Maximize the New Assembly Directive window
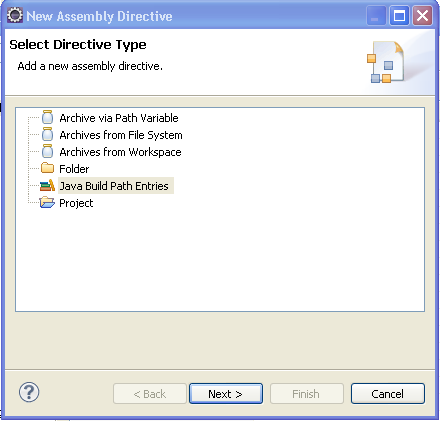 399,16
